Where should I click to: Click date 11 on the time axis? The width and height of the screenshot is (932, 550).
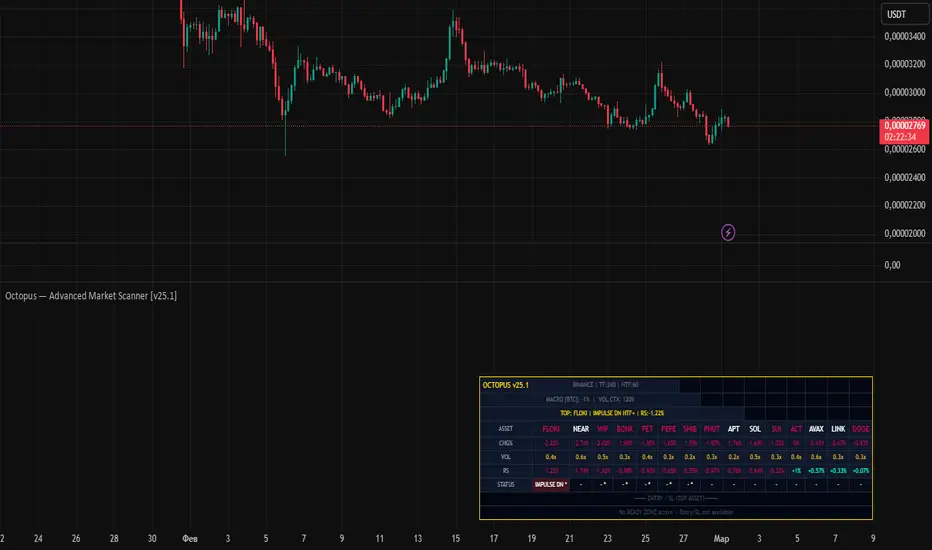pyautogui.click(x=379, y=539)
